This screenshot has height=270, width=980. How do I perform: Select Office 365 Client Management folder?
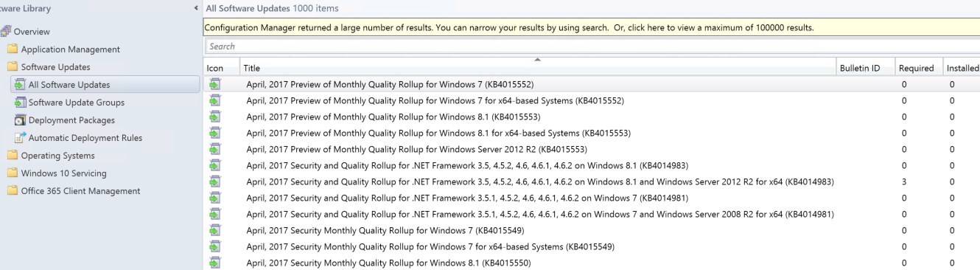point(80,191)
